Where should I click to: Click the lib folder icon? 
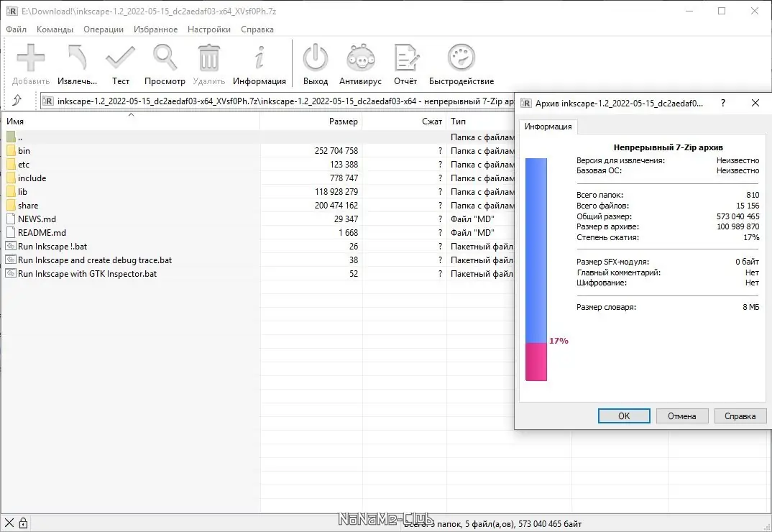(11, 192)
